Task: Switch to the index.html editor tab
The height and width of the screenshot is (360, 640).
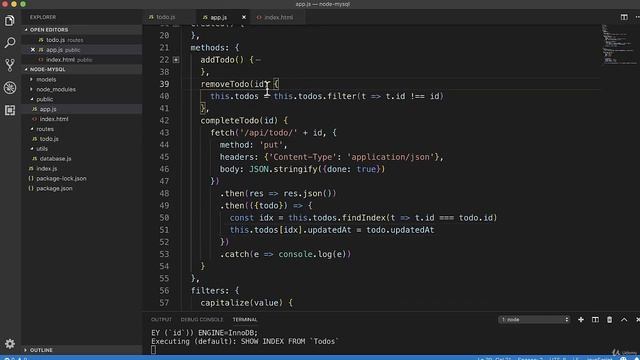Action: (x=278, y=17)
